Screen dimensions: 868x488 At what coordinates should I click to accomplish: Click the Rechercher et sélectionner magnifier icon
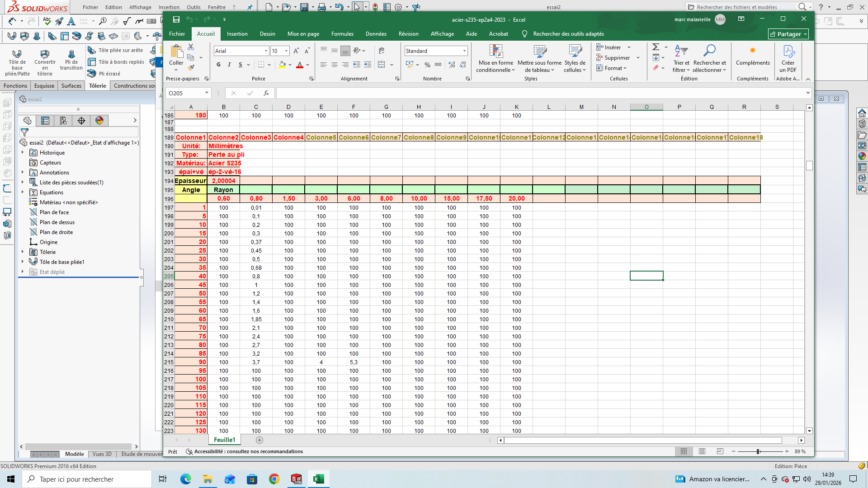pyautogui.click(x=709, y=51)
